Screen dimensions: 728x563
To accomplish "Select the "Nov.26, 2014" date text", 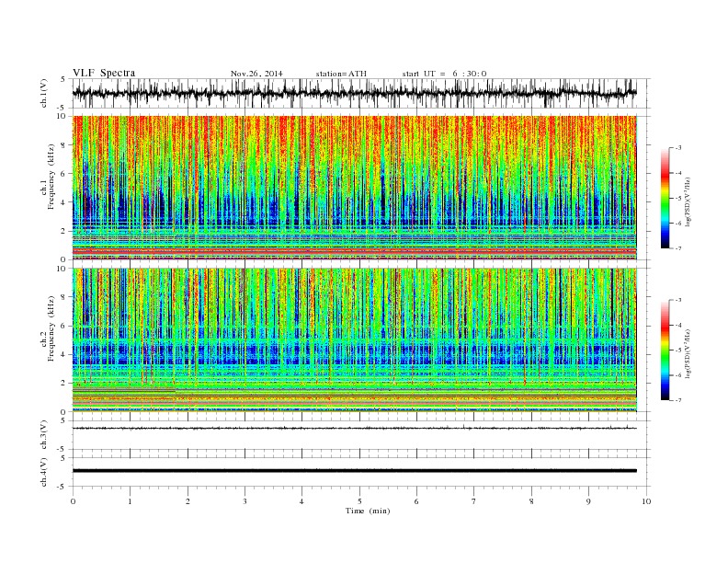I will pyautogui.click(x=256, y=74).
